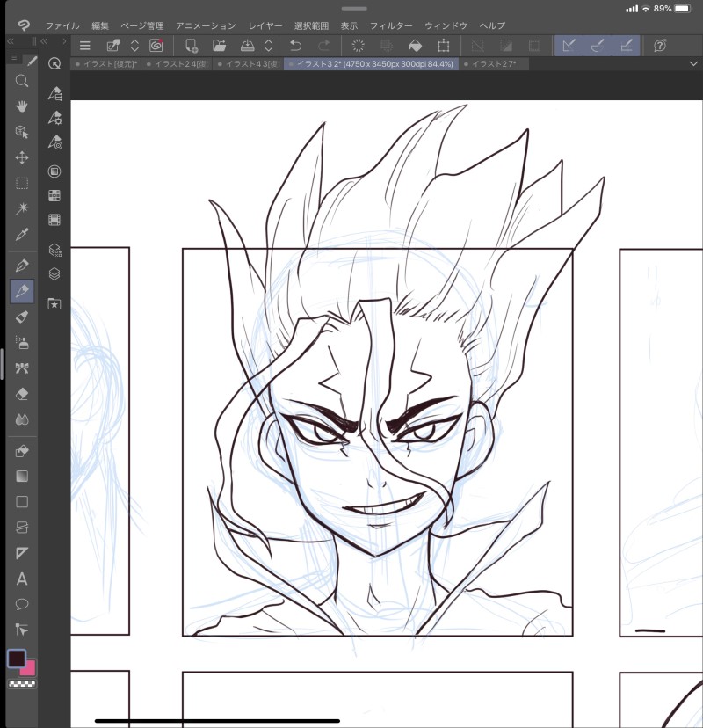Image resolution: width=703 pixels, height=728 pixels.
Task: Open the Material panel star folder
Action: (54, 304)
